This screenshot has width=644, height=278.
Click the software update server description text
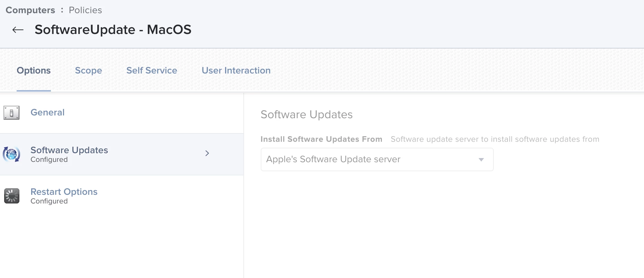pos(495,139)
